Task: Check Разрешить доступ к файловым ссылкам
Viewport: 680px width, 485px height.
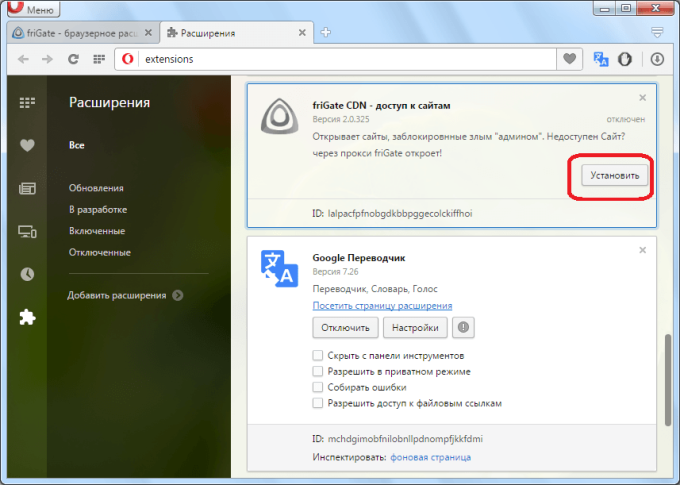Action: (318, 403)
